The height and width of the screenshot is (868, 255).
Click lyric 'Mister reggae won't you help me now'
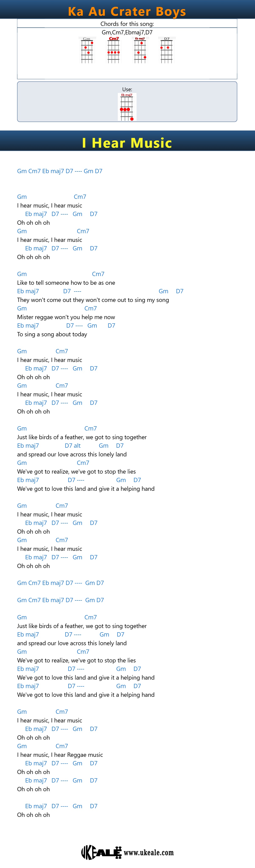66,317
